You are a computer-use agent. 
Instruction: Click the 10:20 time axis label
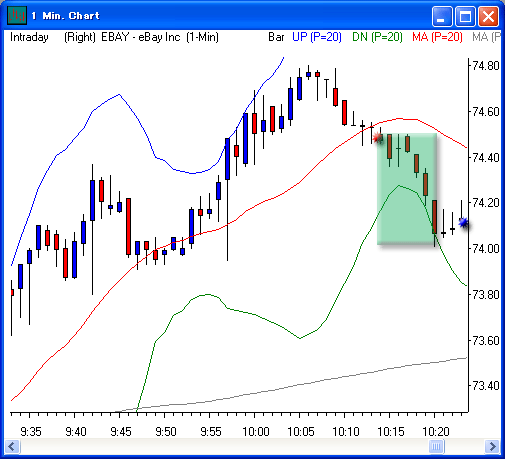[x=436, y=432]
